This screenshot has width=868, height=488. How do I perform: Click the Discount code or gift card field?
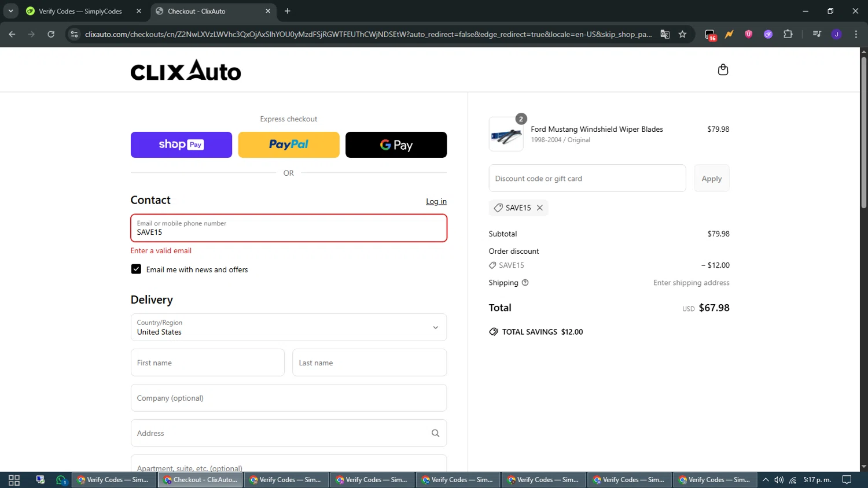(x=587, y=178)
